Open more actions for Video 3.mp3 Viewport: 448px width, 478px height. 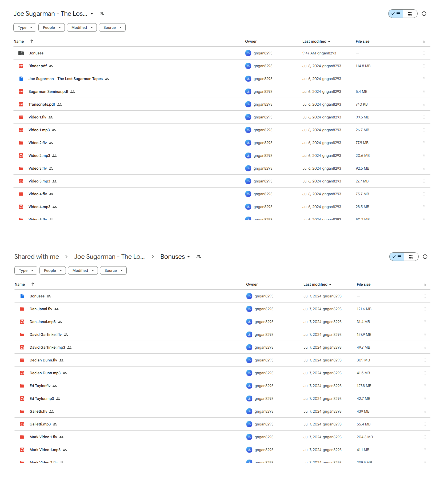(x=424, y=181)
